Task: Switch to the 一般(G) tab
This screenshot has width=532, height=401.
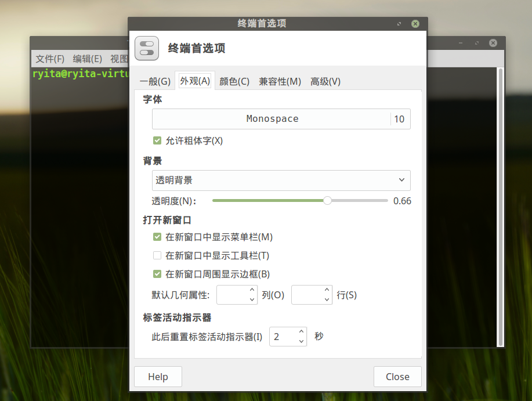Action: coord(155,81)
